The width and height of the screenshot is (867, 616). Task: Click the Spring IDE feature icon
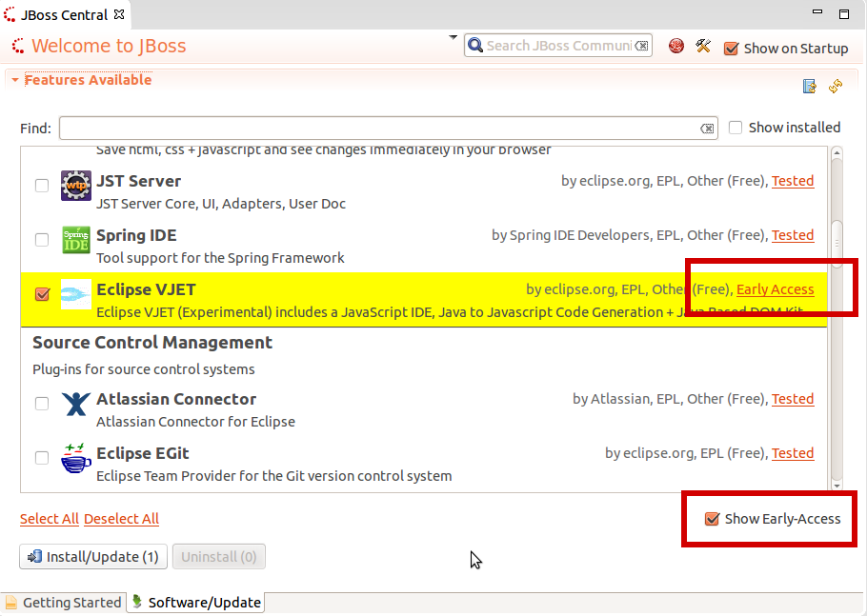coord(75,239)
